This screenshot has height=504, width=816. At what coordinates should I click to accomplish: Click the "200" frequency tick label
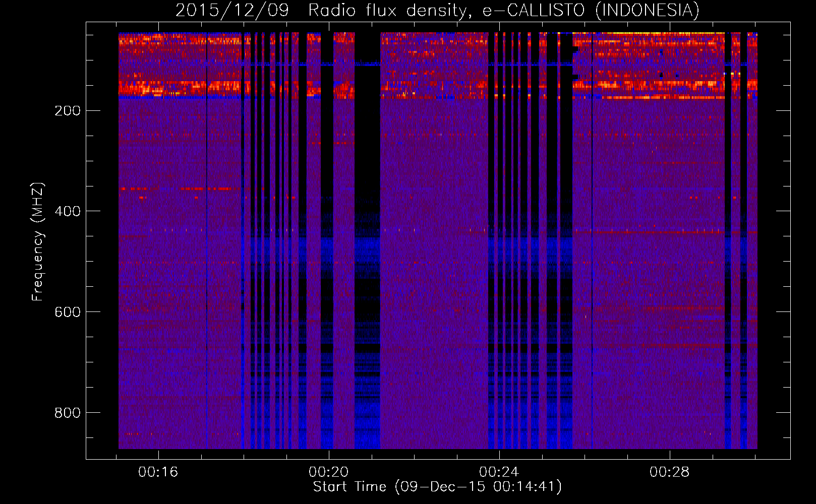(68, 111)
